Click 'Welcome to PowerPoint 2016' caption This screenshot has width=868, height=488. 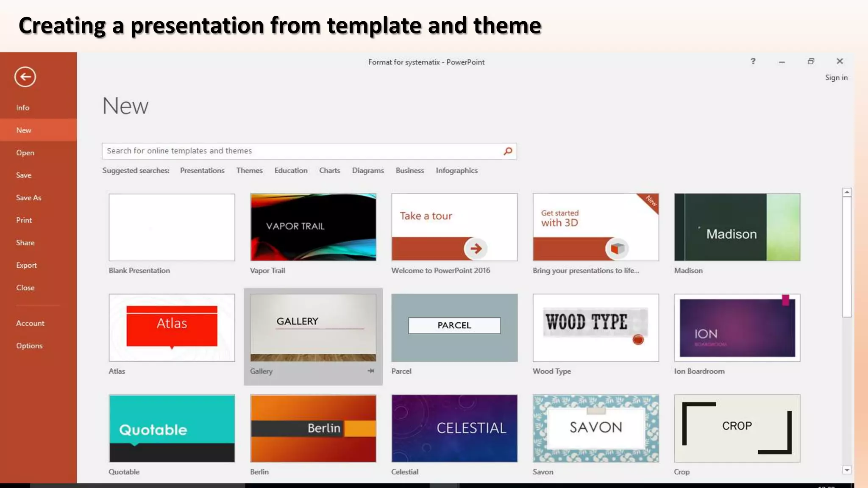click(x=441, y=270)
